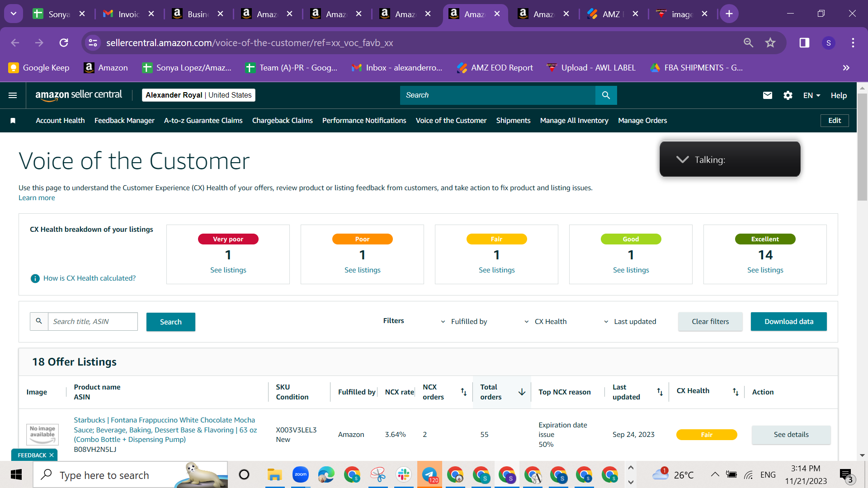
Task: Open the settings gear icon
Action: (788, 95)
